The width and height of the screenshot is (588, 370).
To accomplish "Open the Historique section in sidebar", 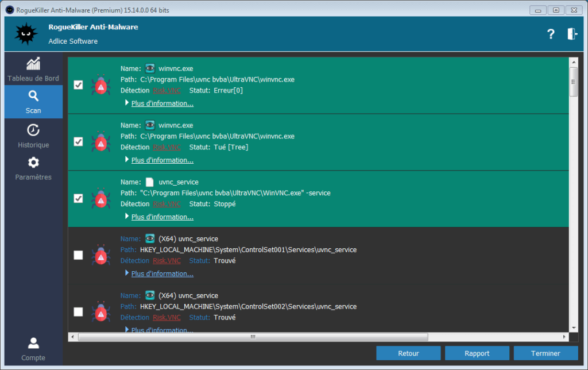I will (33, 136).
